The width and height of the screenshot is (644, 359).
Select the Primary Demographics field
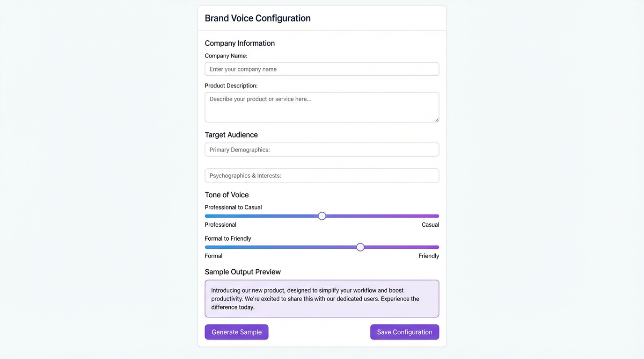click(322, 149)
